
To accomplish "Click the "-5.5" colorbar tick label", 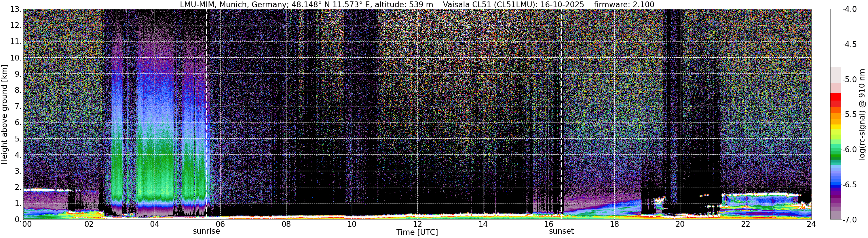I will (850, 114).
